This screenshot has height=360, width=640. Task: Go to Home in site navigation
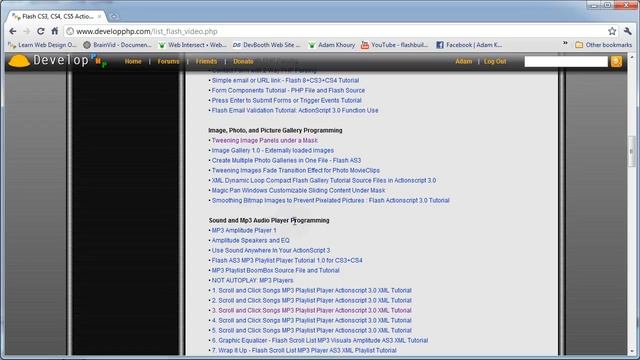(x=133, y=61)
